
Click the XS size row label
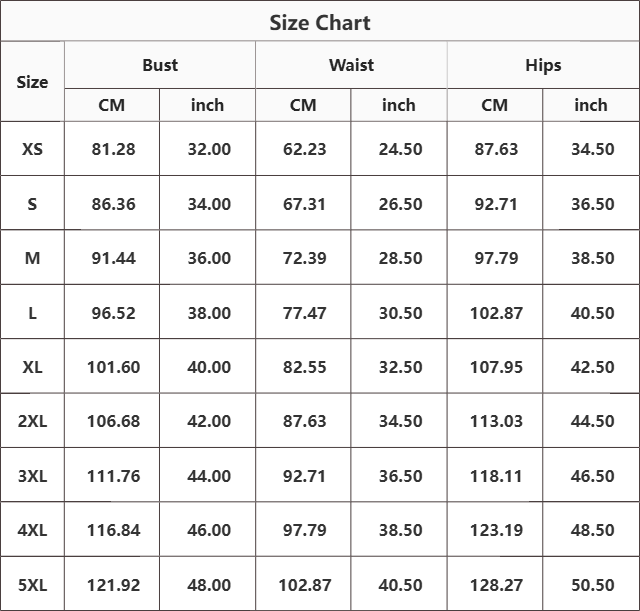[32, 149]
